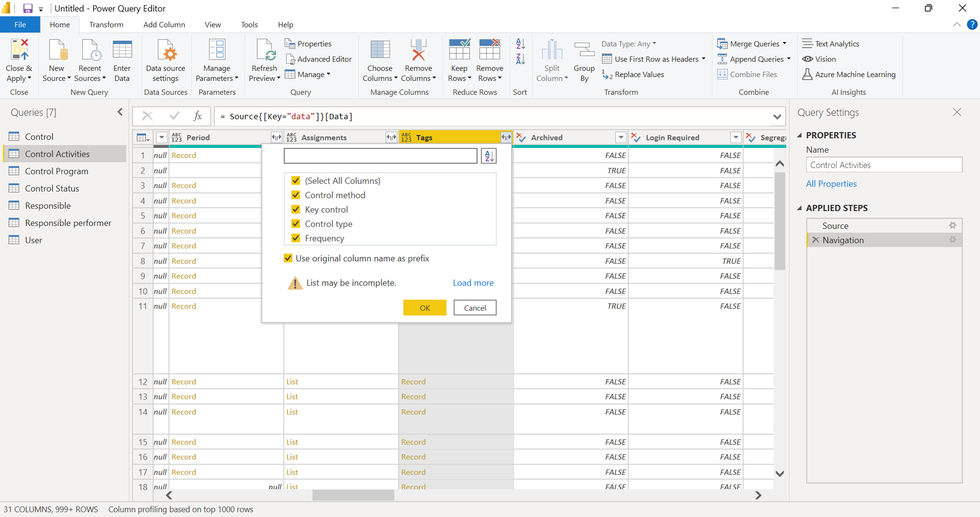
Task: Toggle the Select All Columns checkbox
Action: tap(295, 180)
